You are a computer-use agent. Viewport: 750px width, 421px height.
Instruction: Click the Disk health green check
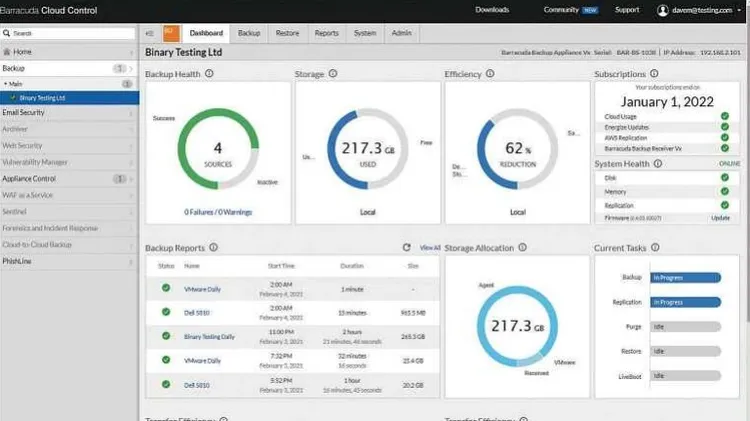[724, 179]
